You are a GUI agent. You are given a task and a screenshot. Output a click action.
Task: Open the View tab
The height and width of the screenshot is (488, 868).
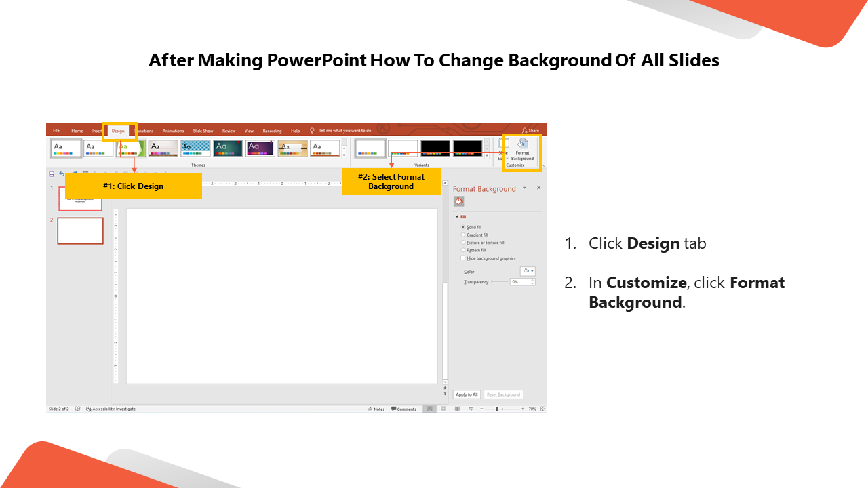(x=249, y=131)
